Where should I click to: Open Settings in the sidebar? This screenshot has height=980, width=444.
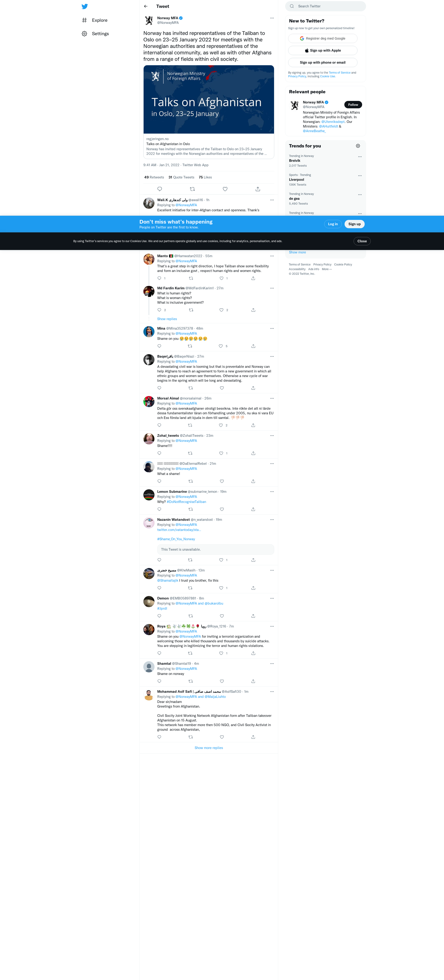coord(96,34)
